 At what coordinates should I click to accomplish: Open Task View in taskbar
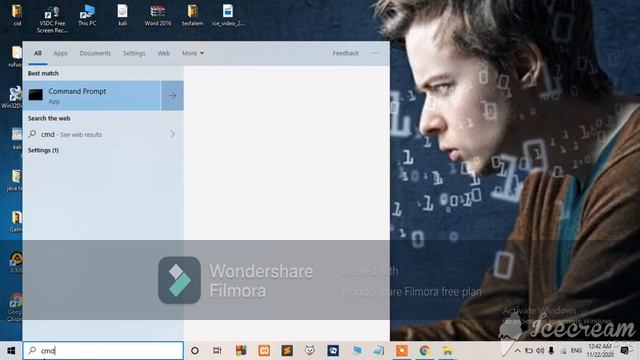[217, 351]
